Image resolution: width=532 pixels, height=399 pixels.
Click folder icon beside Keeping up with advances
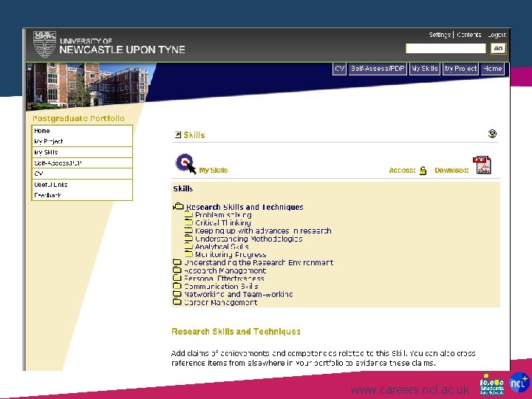coord(188,231)
